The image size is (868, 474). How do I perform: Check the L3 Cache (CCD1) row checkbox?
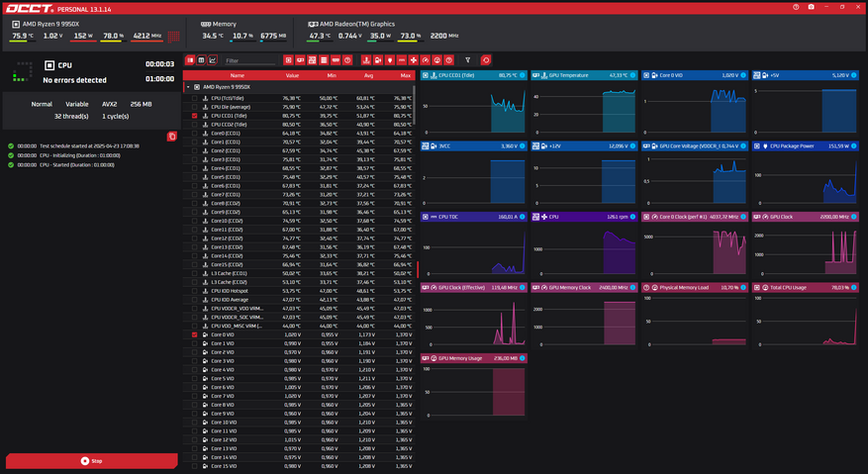click(x=194, y=273)
